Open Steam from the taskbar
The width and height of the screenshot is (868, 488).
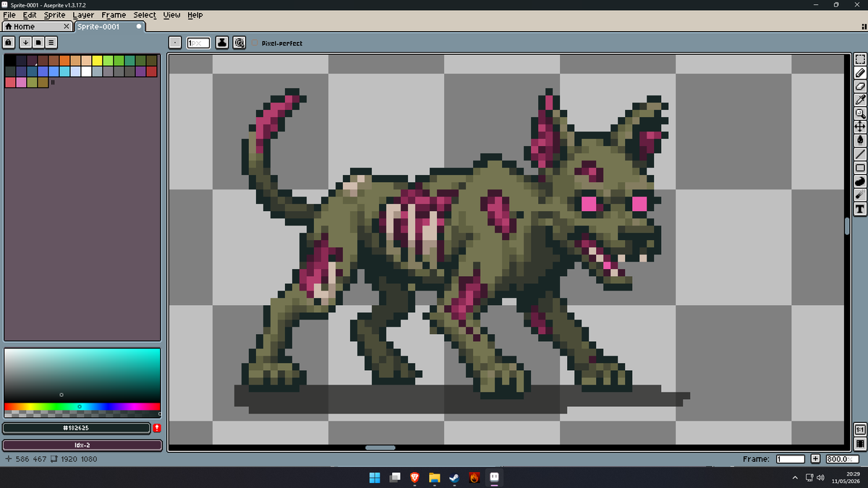tap(454, 477)
